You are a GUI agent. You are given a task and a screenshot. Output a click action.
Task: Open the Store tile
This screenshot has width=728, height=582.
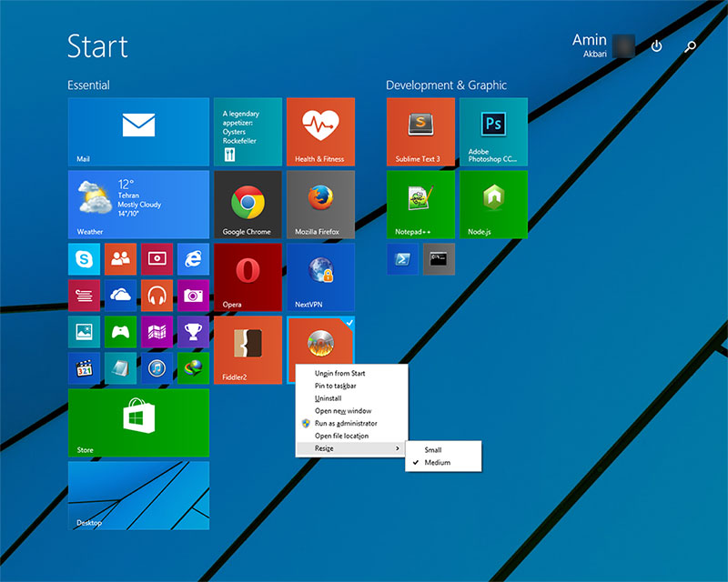point(139,423)
